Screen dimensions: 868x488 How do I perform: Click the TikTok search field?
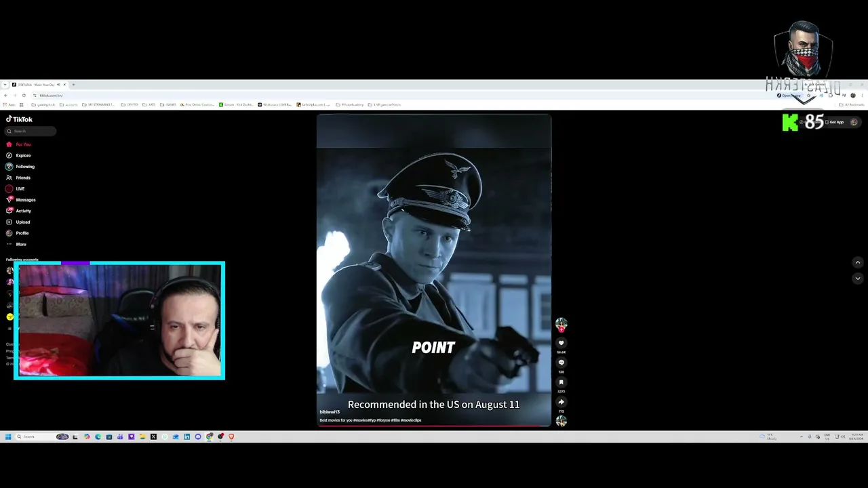pos(31,131)
